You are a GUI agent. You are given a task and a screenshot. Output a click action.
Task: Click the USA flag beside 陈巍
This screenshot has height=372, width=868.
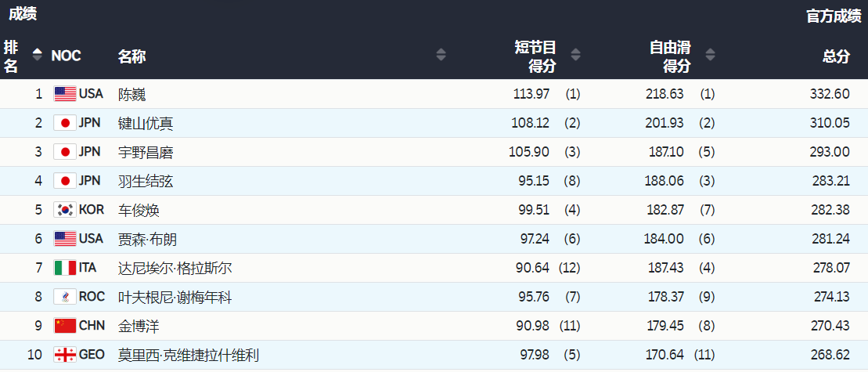(x=65, y=94)
